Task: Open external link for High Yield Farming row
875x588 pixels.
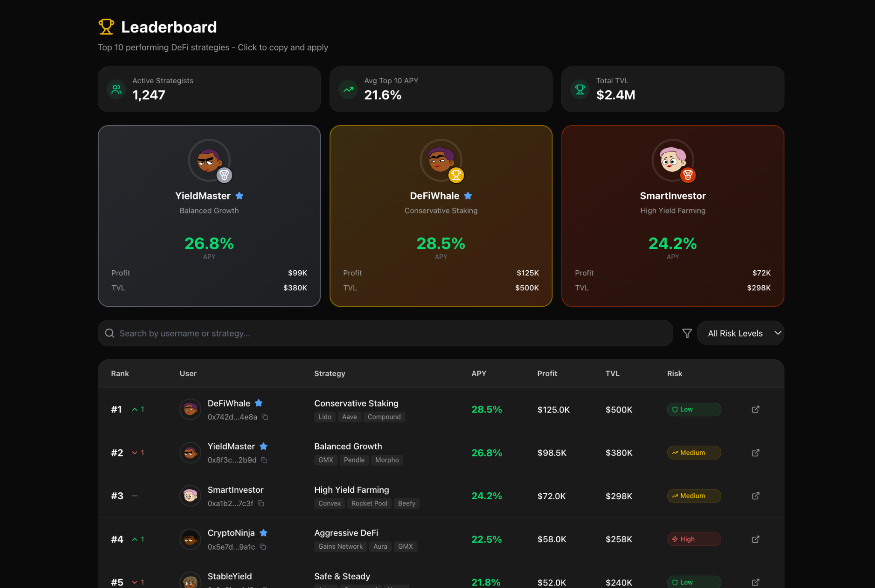Action: point(755,496)
